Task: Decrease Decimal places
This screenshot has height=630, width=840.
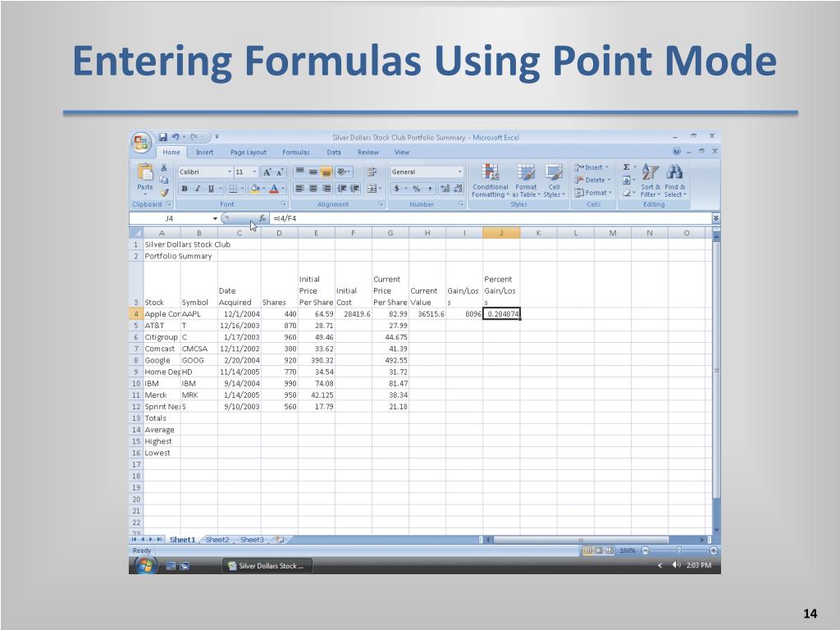Action: point(458,189)
